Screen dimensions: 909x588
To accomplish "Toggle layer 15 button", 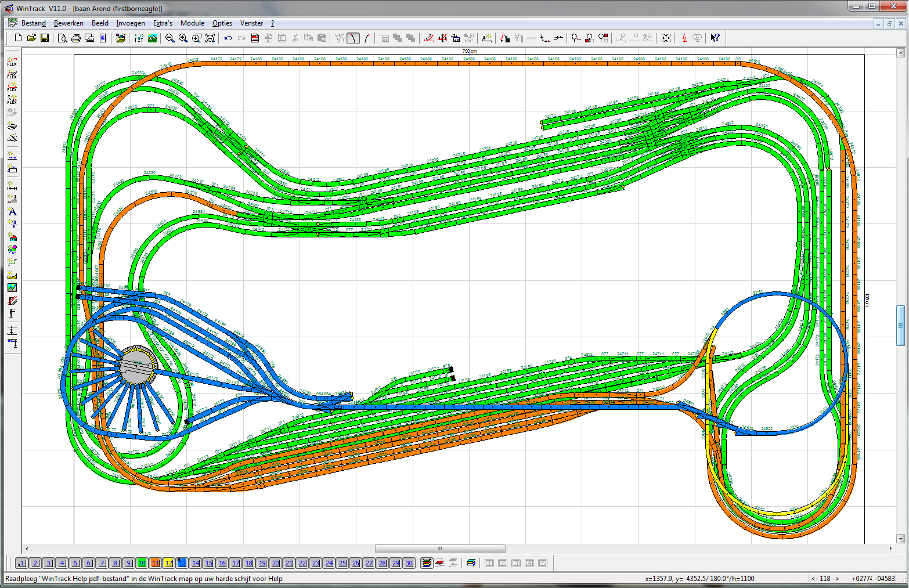I will tap(209, 563).
